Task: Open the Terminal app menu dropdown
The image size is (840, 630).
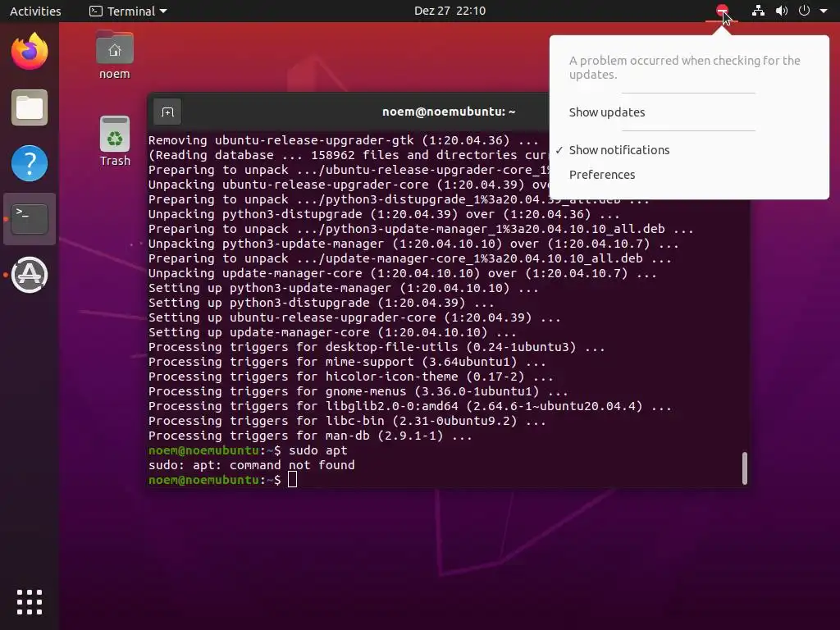Action: click(128, 11)
